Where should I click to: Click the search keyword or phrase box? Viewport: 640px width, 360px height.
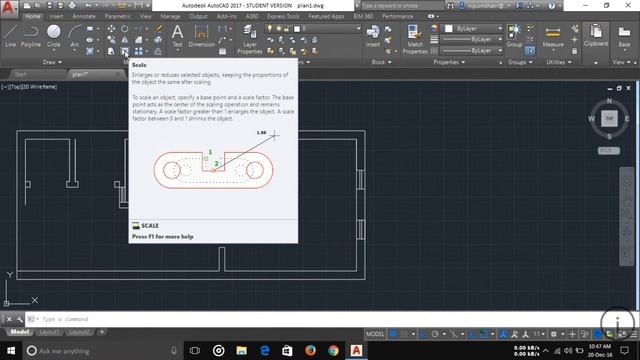click(401, 6)
